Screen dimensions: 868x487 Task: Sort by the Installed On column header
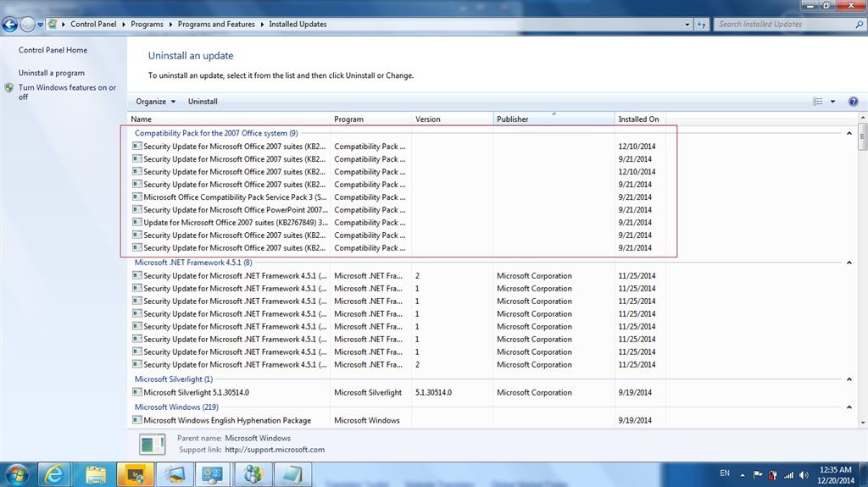640,119
